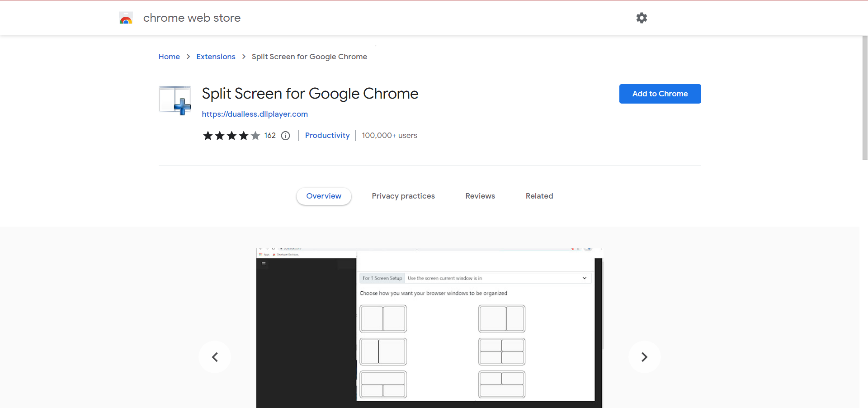Click the extension screenshot preview image
Screen dimensions: 868x408
tap(429, 328)
